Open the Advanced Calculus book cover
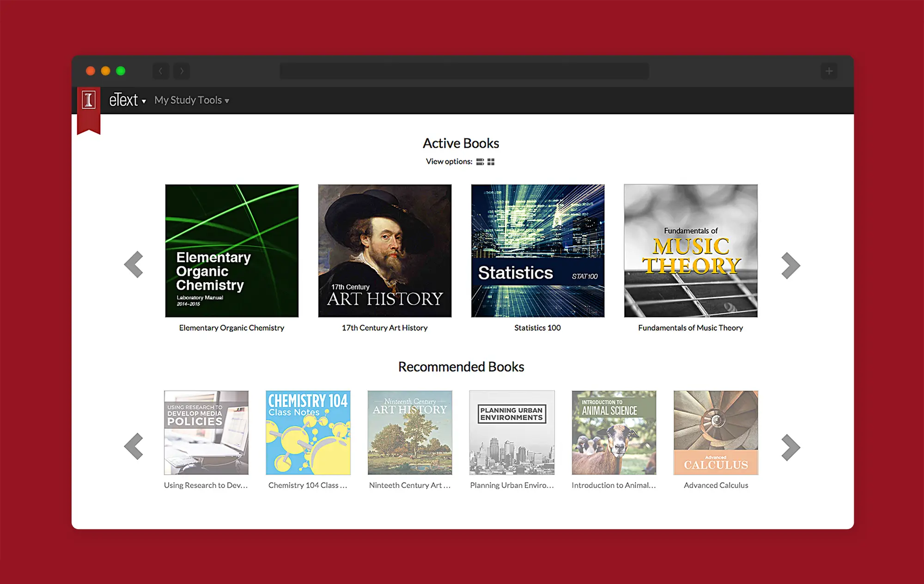The height and width of the screenshot is (584, 924). pos(716,433)
